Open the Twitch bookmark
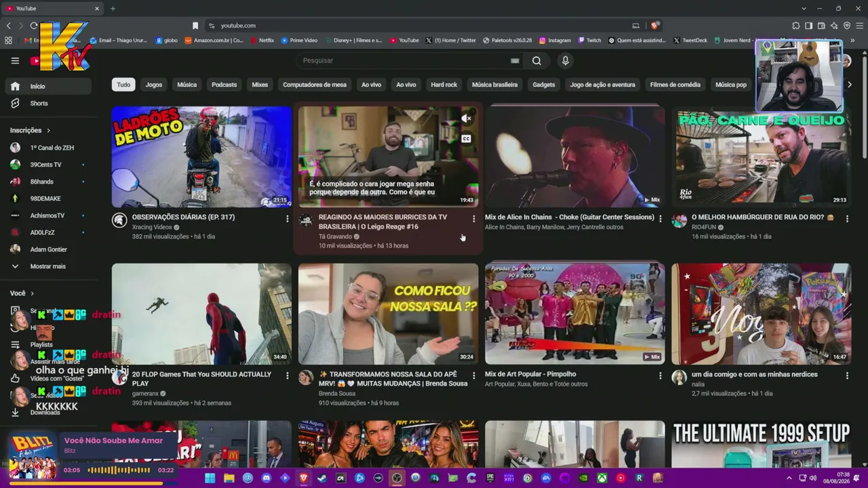 pyautogui.click(x=590, y=40)
